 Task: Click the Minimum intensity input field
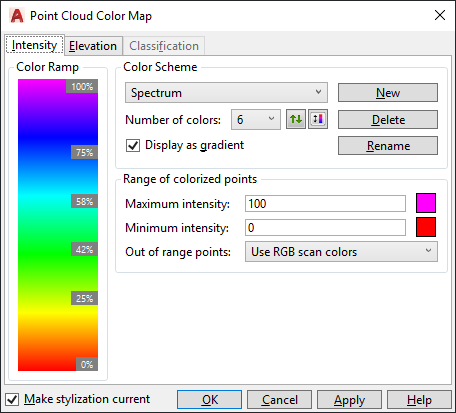click(325, 228)
